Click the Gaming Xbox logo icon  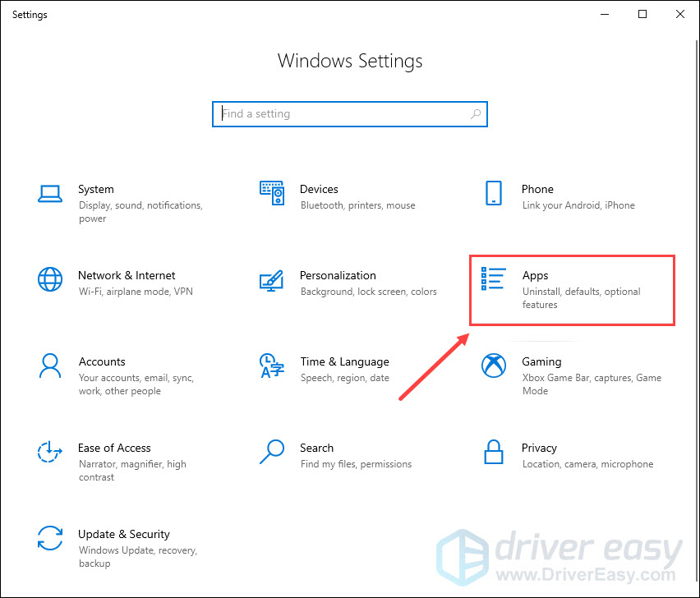pos(493,366)
